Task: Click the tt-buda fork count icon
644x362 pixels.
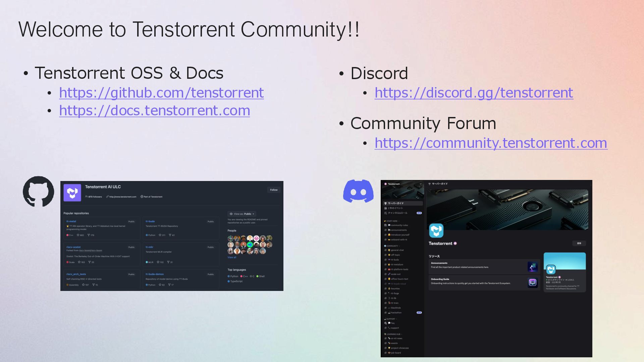Action: click(170, 235)
